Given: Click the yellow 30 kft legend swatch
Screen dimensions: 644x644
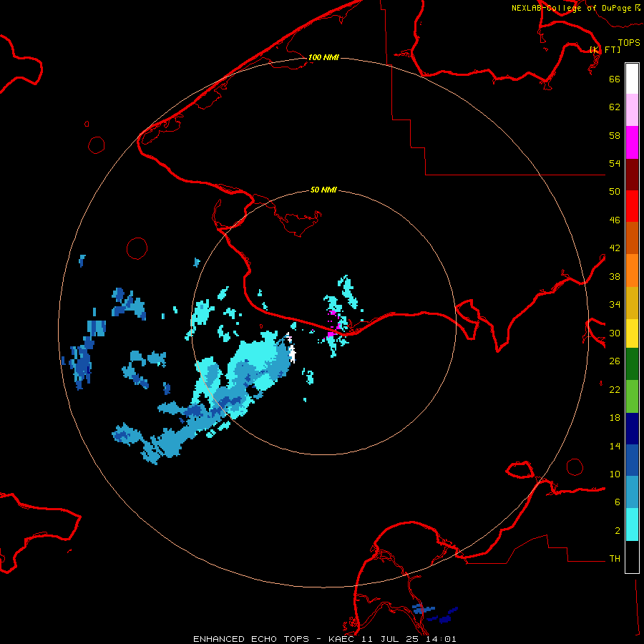Looking at the screenshot, I should click(x=632, y=333).
